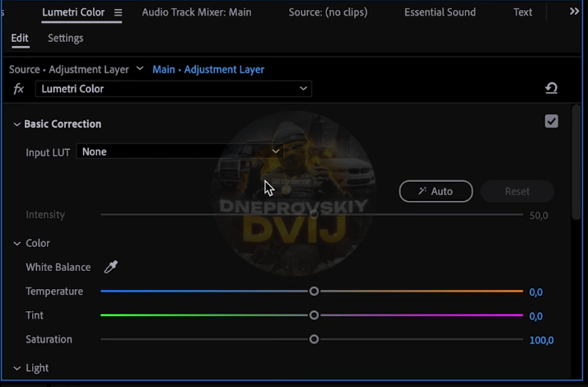The image size is (588, 387).
Task: Select Source · Adjustment Layer label
Action: [x=69, y=69]
